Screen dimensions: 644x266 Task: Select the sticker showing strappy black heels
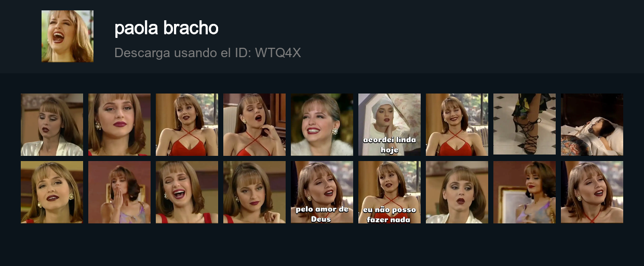click(525, 125)
